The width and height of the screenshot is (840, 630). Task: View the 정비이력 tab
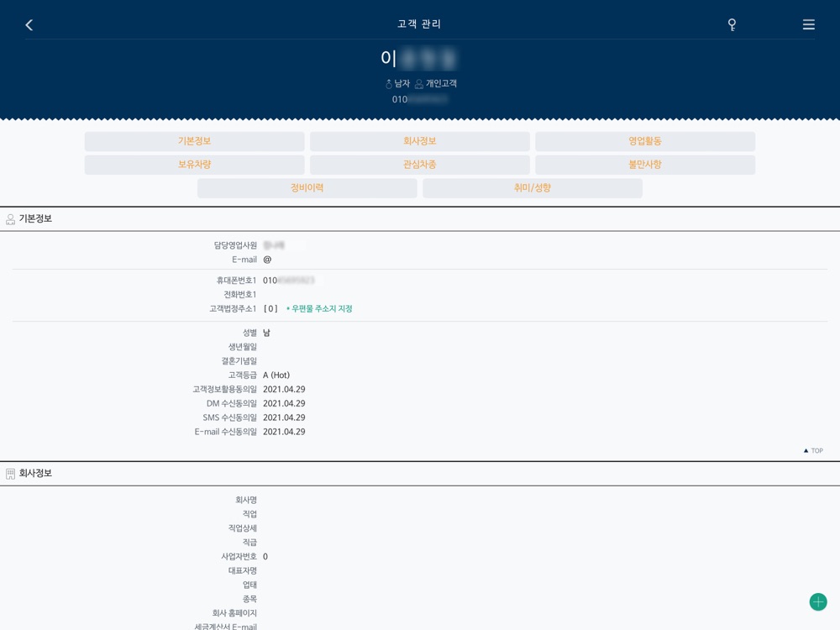tap(307, 188)
